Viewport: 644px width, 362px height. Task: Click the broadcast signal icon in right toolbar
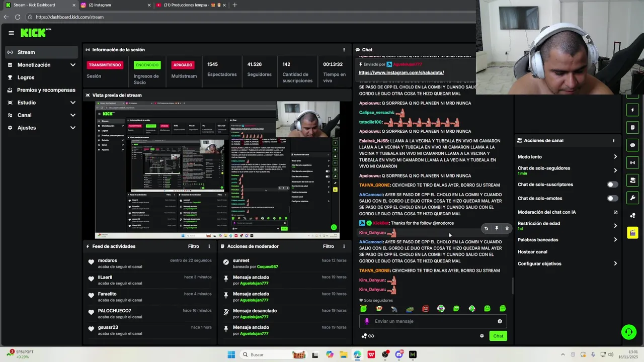pos(632,163)
